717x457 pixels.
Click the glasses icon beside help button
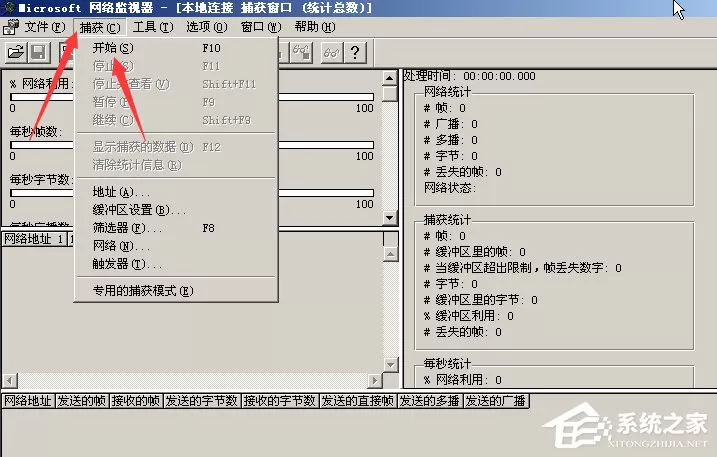[332, 52]
